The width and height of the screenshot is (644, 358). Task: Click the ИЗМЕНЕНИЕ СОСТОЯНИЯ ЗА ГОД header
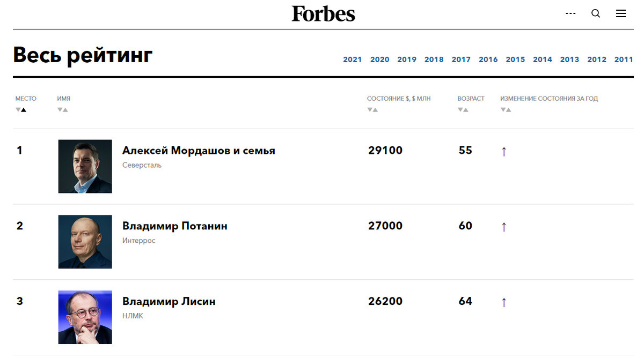(549, 99)
